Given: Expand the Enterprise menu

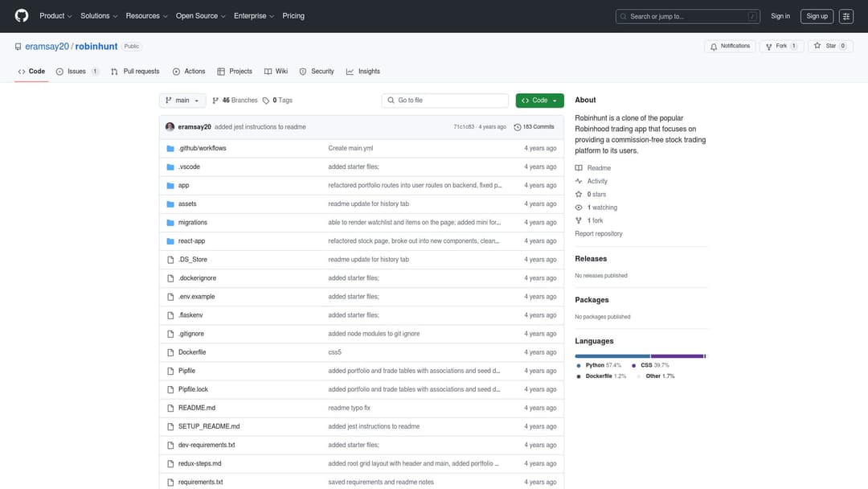Looking at the screenshot, I should pos(253,16).
